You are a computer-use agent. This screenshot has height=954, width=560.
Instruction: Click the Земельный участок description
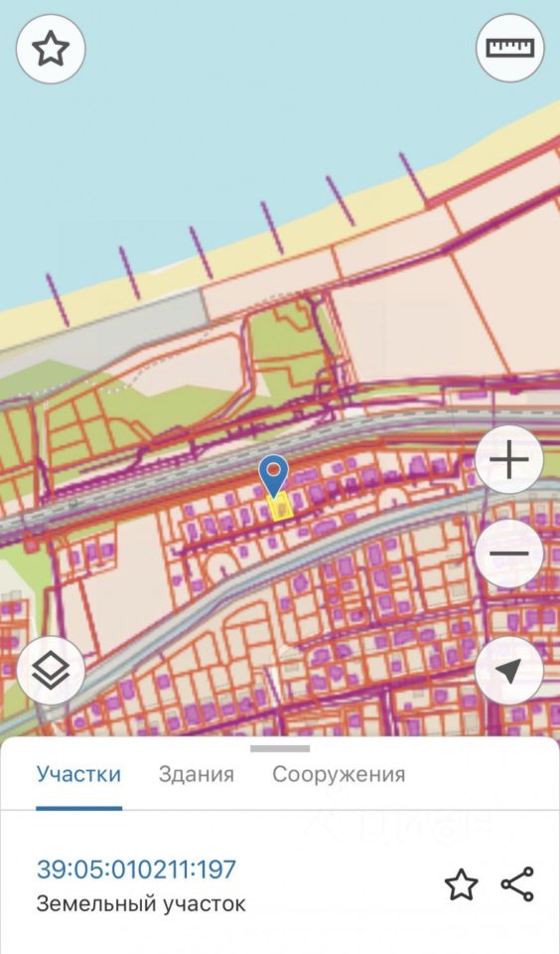click(x=141, y=904)
